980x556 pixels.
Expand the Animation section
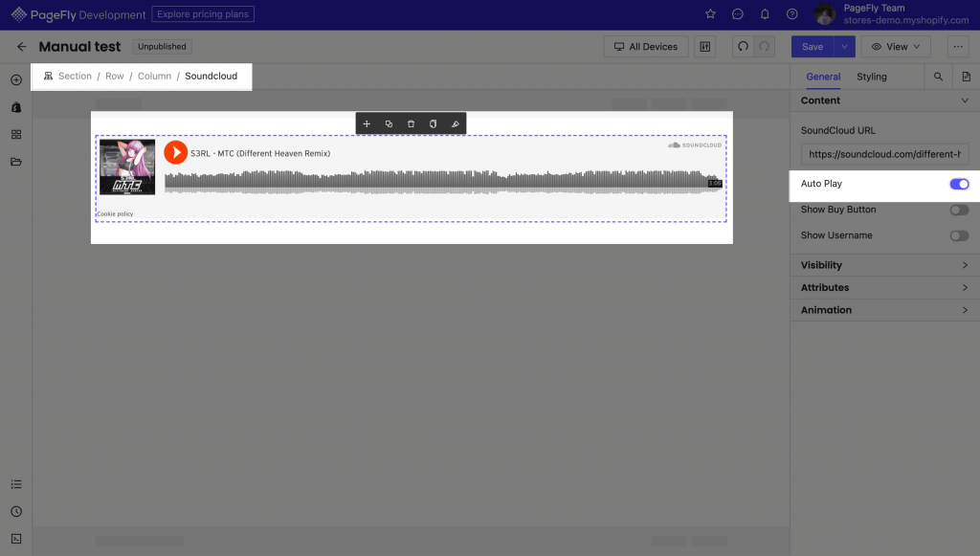click(884, 310)
